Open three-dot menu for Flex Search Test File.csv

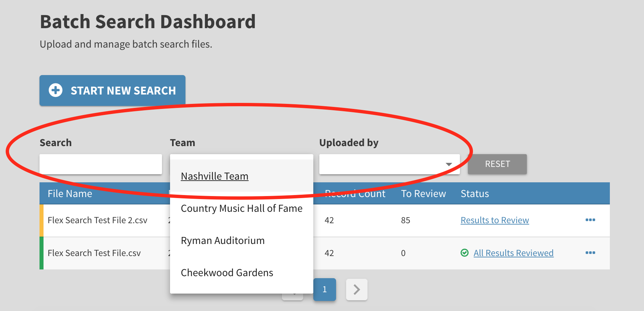[x=590, y=253]
